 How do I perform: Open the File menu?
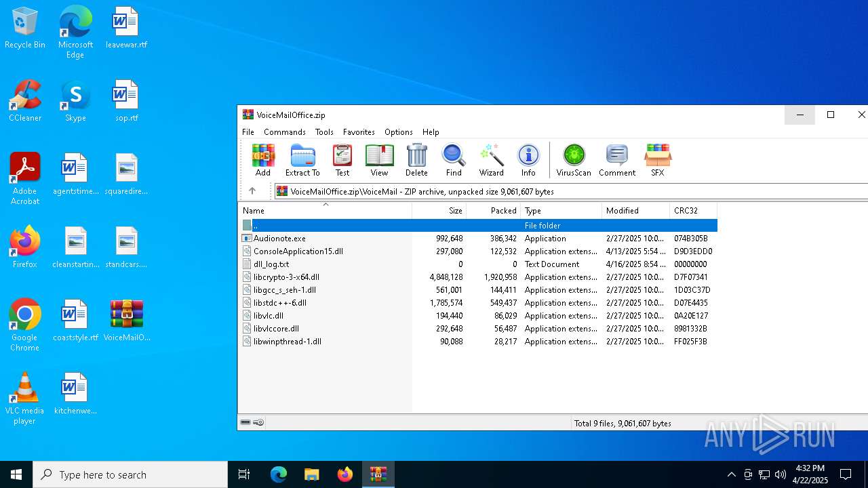[248, 132]
